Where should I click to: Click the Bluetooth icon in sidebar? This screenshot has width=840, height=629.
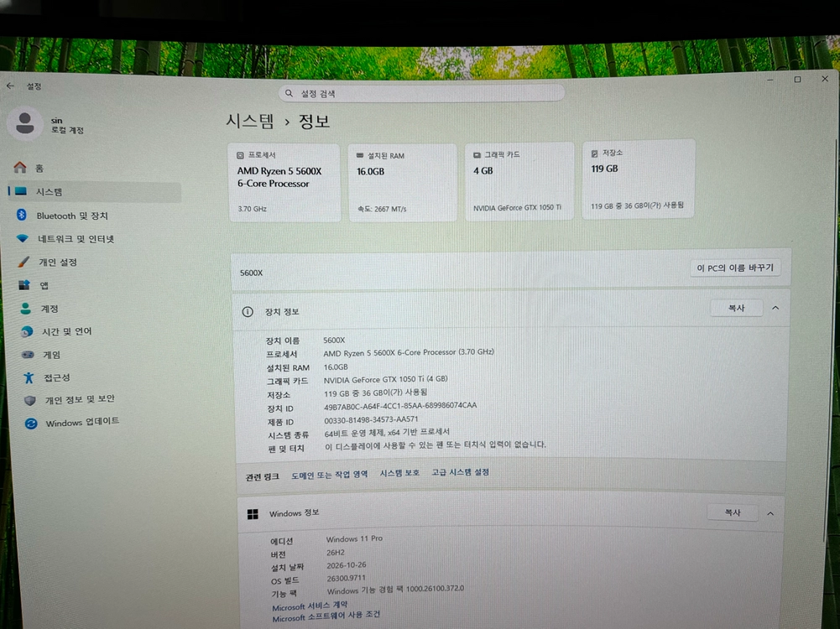tap(22, 215)
